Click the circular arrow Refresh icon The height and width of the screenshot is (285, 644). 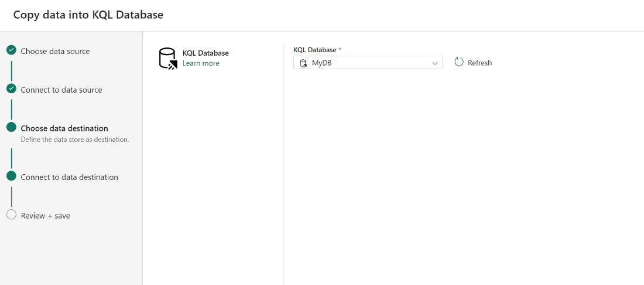459,62
